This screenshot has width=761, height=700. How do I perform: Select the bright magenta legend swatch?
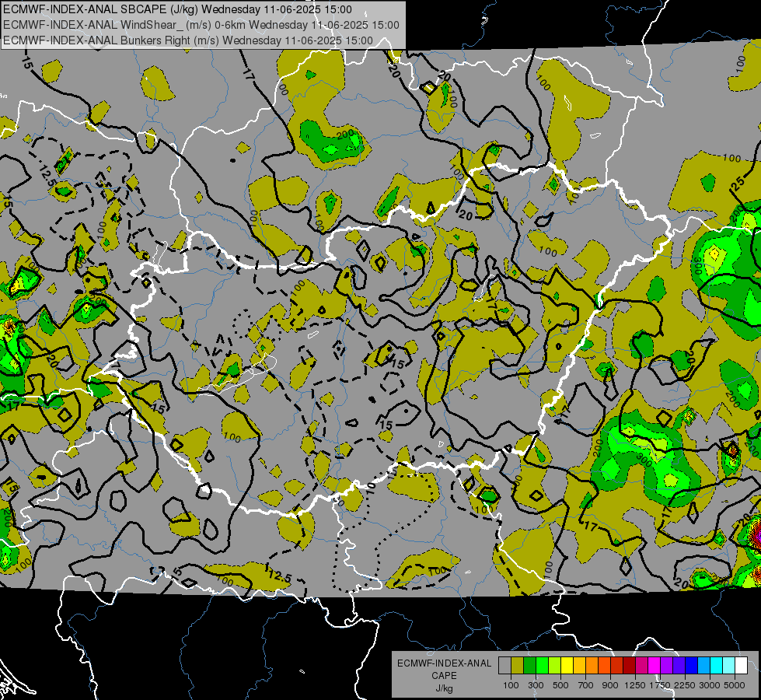[655, 666]
